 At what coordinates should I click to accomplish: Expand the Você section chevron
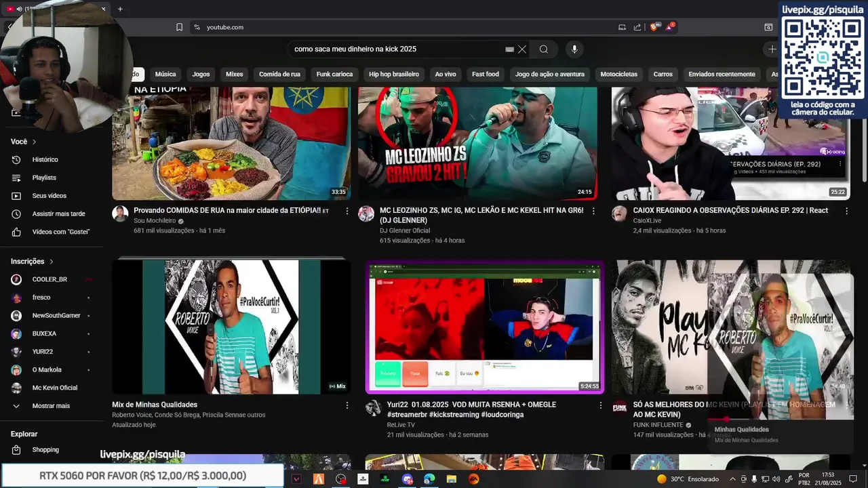[x=34, y=142]
